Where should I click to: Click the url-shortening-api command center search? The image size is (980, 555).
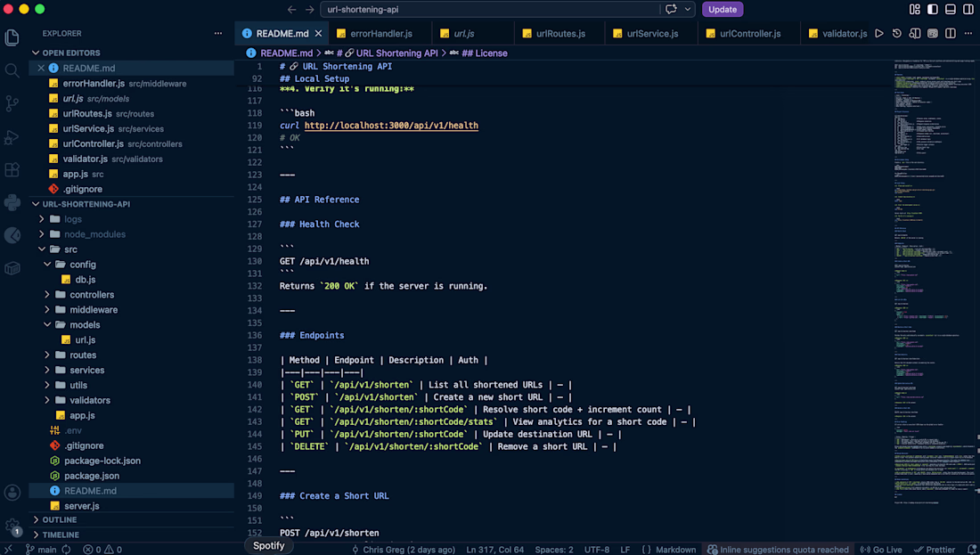489,10
